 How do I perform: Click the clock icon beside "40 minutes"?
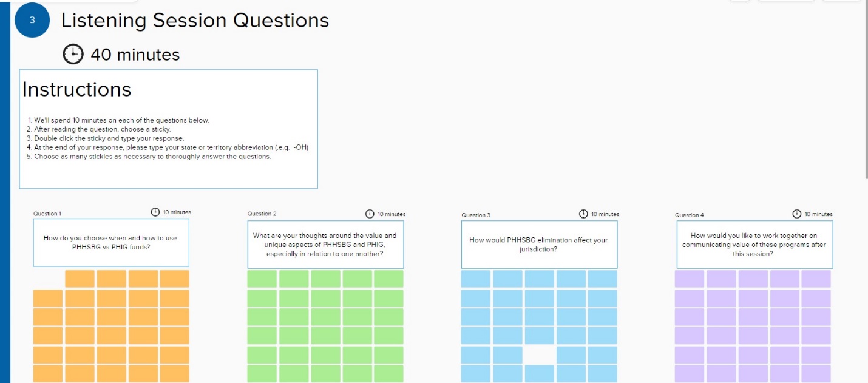(73, 54)
